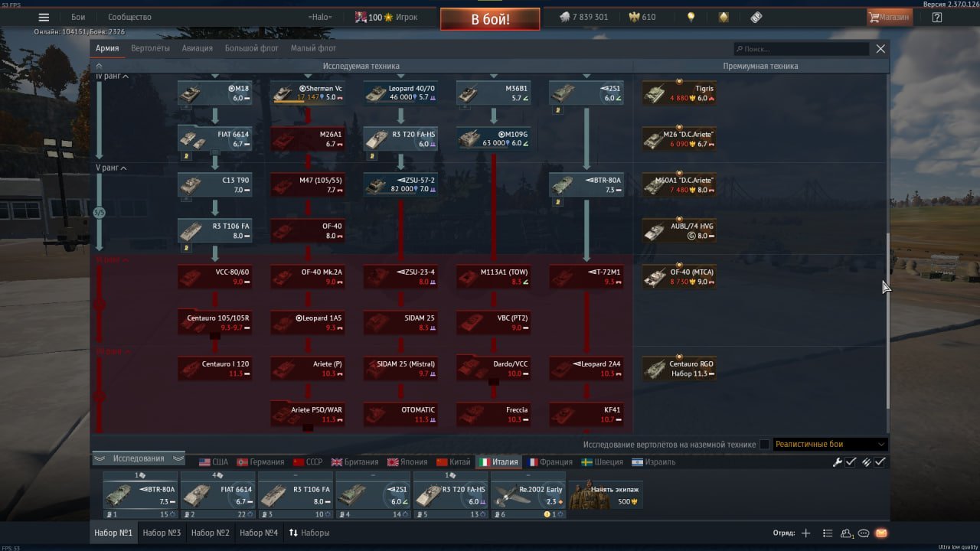Open the contacts friends list icon
Image resolution: width=980 pixels, height=551 pixels.
click(x=846, y=533)
